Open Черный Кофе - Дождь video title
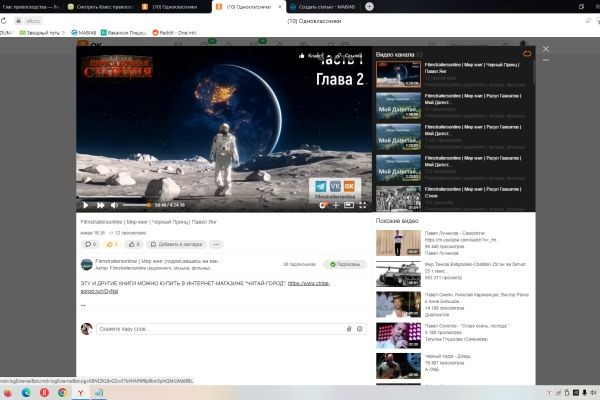 click(x=448, y=356)
